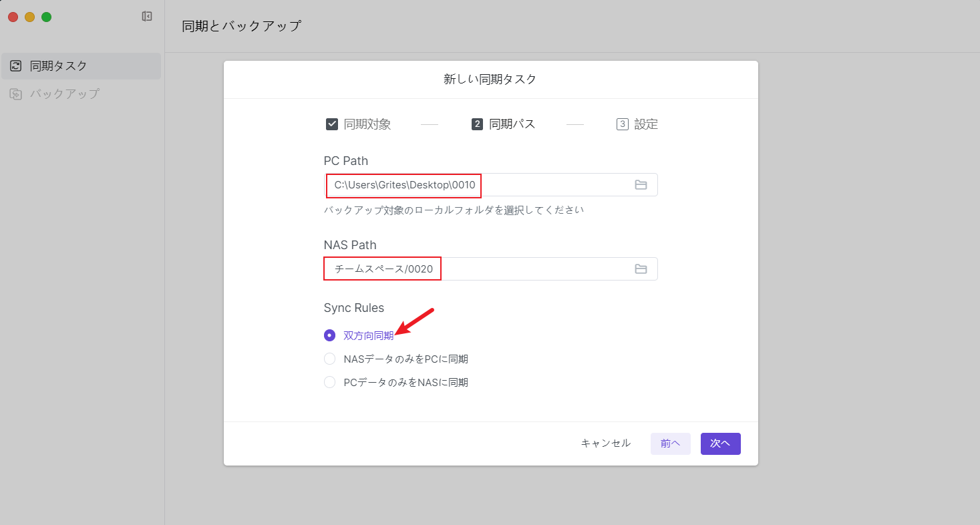The height and width of the screenshot is (525, 980).
Task: Open the バックアップ section label in the sidebar
Action: (65, 94)
